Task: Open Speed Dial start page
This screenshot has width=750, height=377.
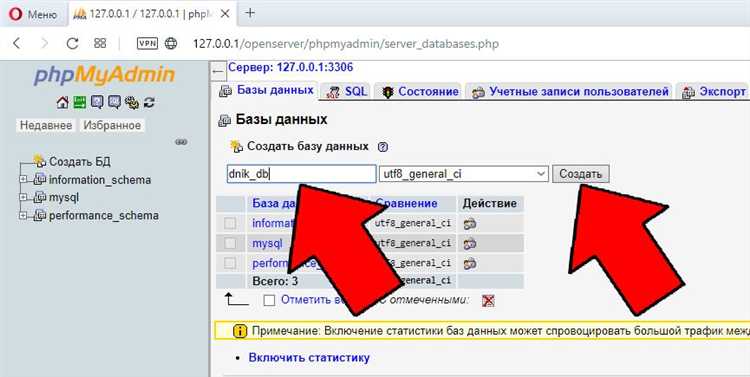Action: 100,44
